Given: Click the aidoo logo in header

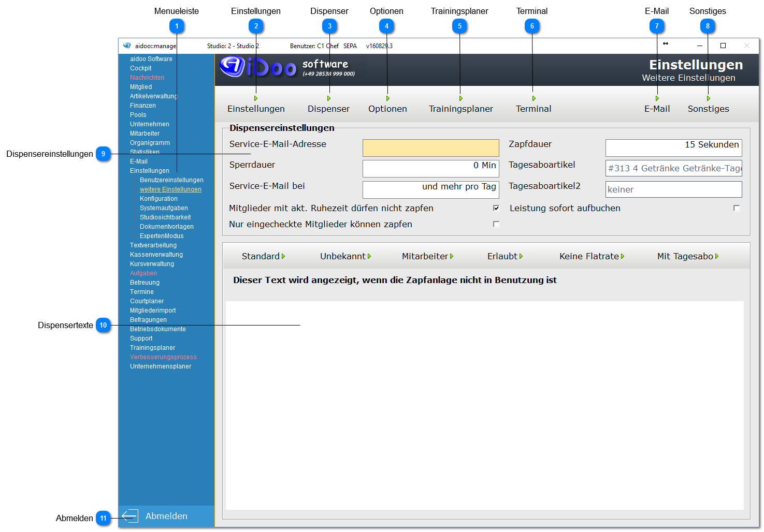Looking at the screenshot, I should [x=257, y=67].
